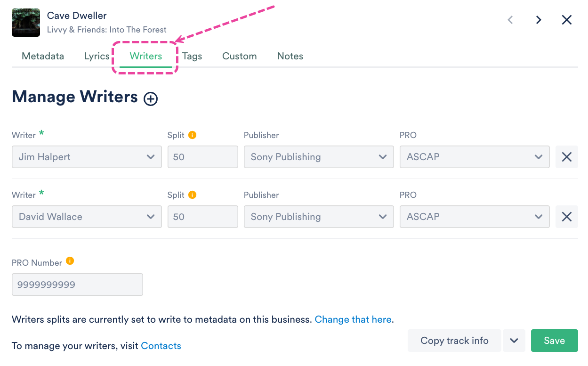Go to previous track arrow
The width and height of the screenshot is (588, 366).
coord(510,20)
